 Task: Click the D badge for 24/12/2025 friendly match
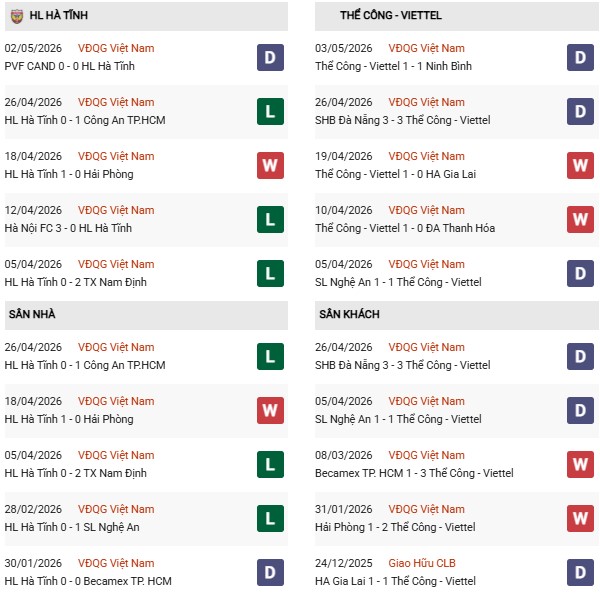point(580,572)
